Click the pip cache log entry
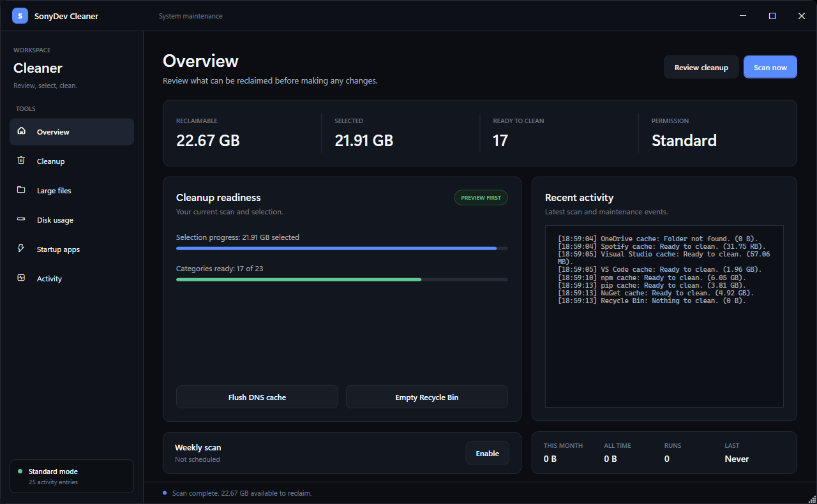Image resolution: width=817 pixels, height=504 pixels. [x=652, y=285]
